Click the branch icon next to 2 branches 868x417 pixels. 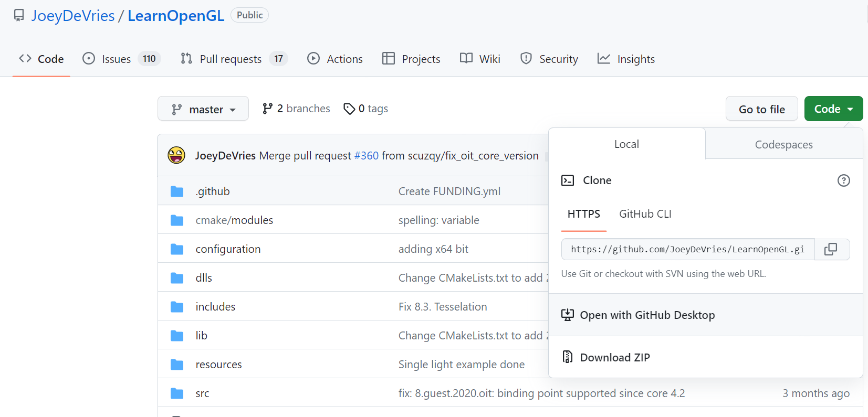click(x=268, y=109)
